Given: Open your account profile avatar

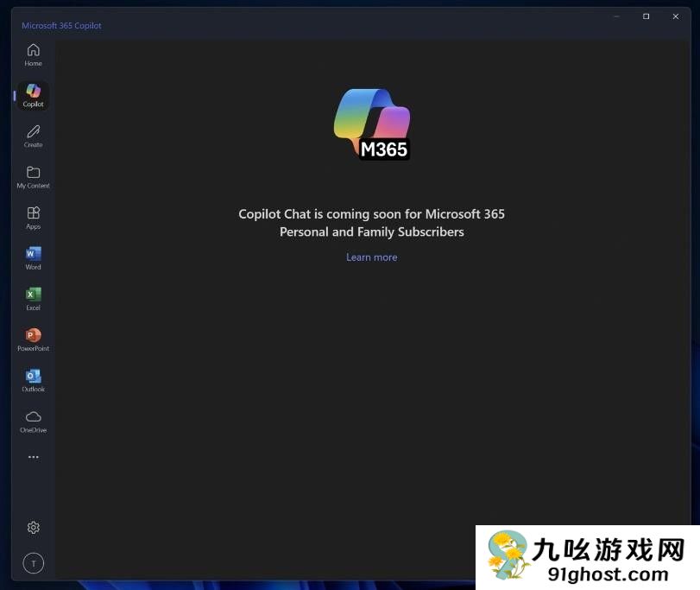Looking at the screenshot, I should click(x=33, y=563).
